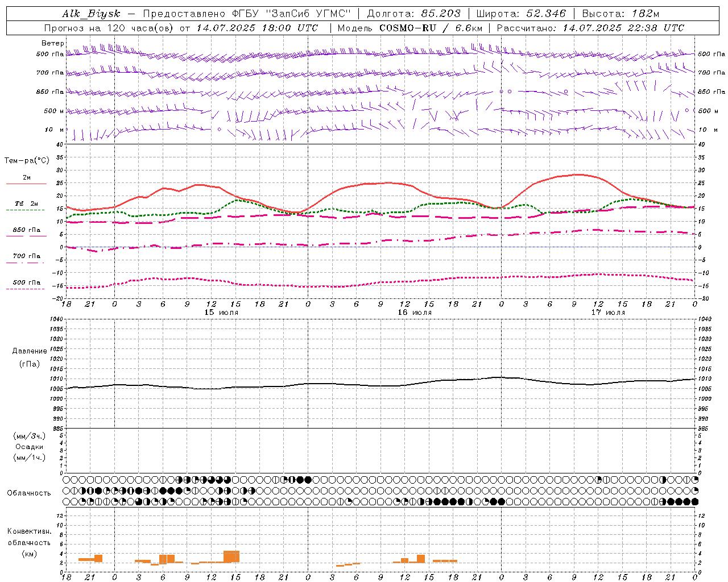
Task: Click the "Конвективн." convective cloud label
Action: [x=30, y=531]
